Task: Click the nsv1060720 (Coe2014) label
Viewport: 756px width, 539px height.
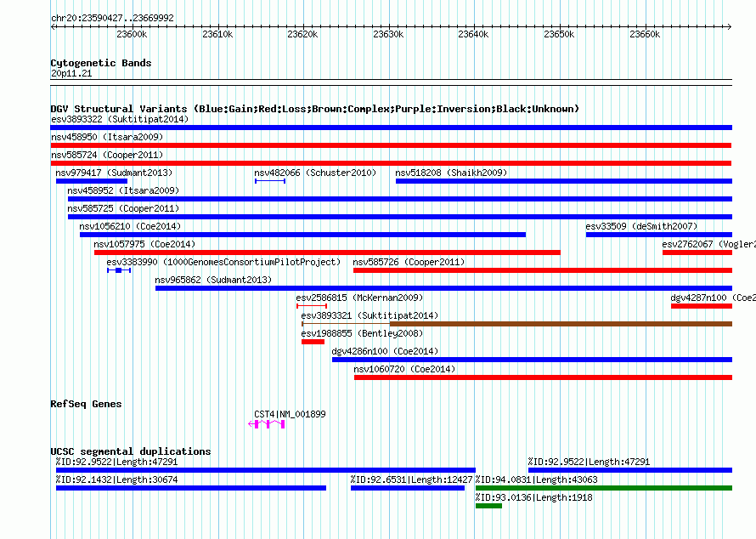Action: pos(404,369)
